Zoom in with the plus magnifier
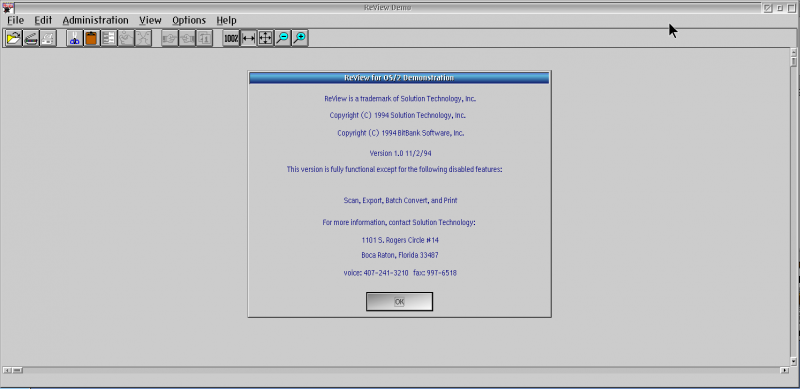Screen dimensions: 800x389 299,38
